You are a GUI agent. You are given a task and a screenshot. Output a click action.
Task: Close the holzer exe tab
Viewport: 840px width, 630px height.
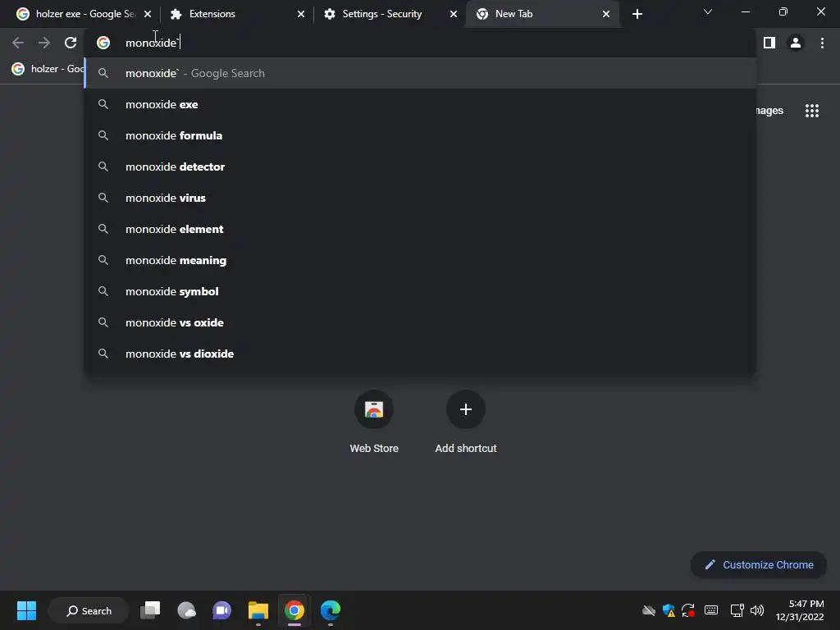148,14
